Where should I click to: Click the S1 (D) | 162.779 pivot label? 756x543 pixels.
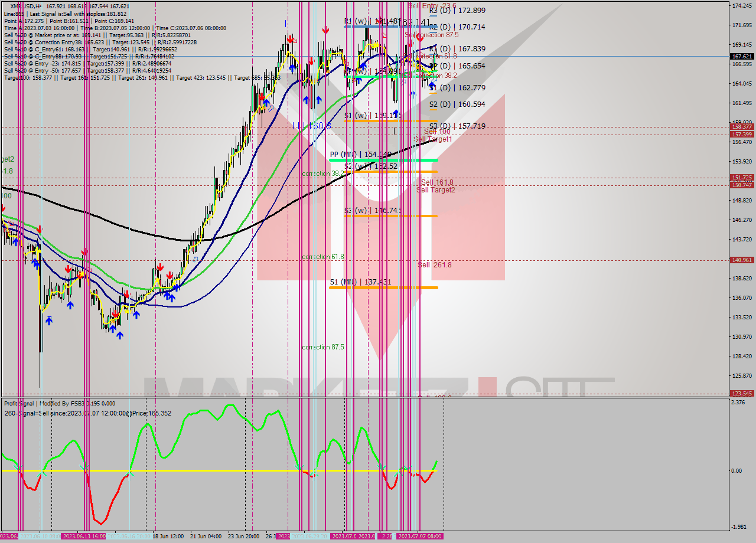pyautogui.click(x=457, y=88)
